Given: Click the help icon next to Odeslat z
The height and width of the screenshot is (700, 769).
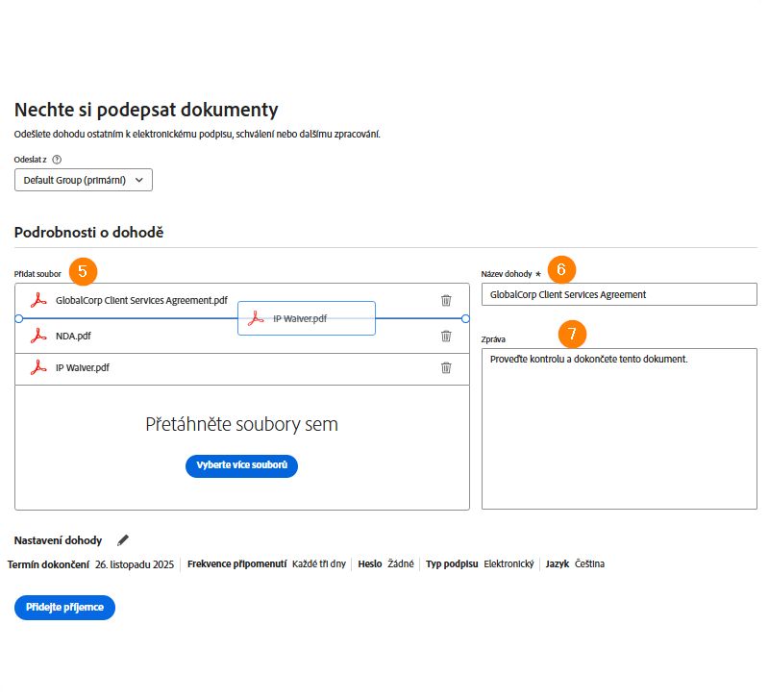Looking at the screenshot, I should [x=57, y=160].
